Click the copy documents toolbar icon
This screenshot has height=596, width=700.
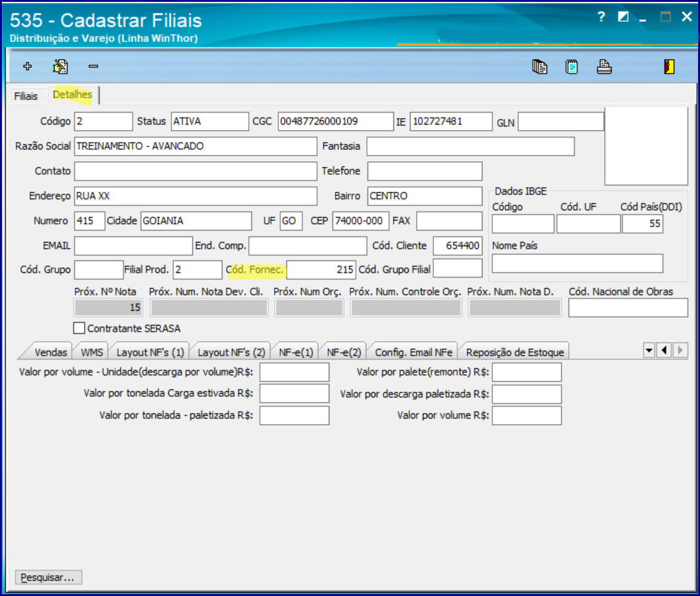coord(539,66)
